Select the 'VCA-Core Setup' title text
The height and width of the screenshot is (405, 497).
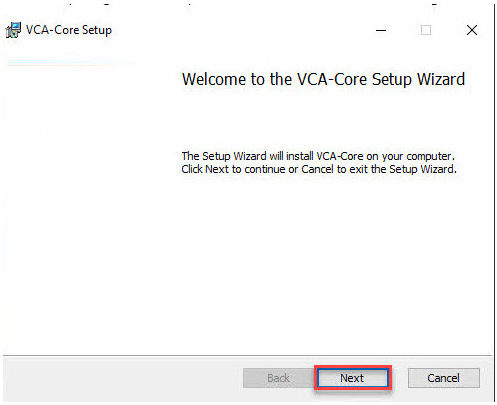[x=69, y=30]
